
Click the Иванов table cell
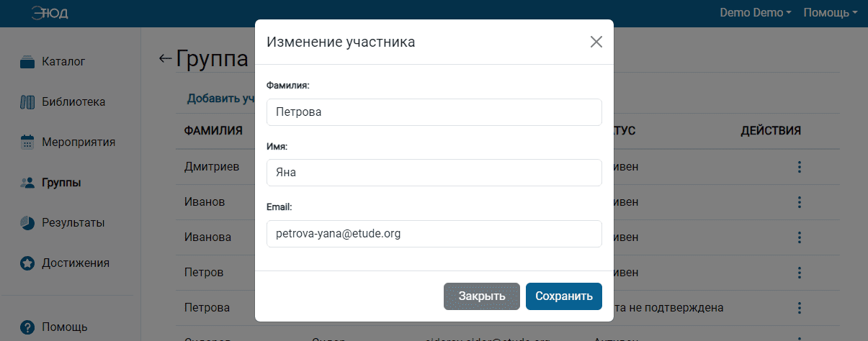(205, 202)
